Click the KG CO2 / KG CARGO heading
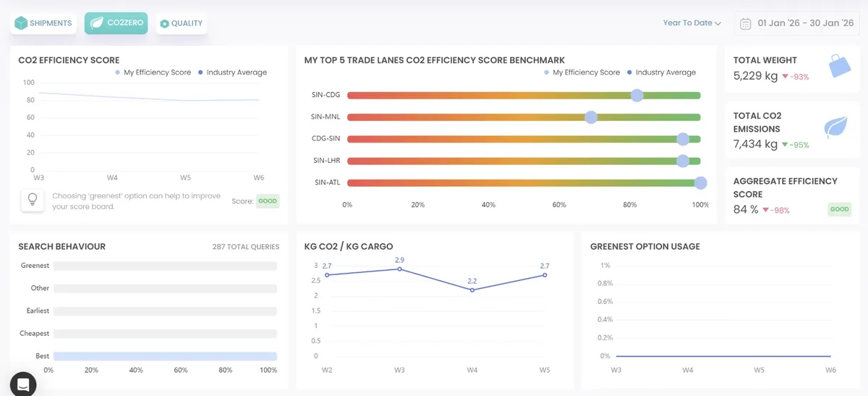 coord(349,247)
